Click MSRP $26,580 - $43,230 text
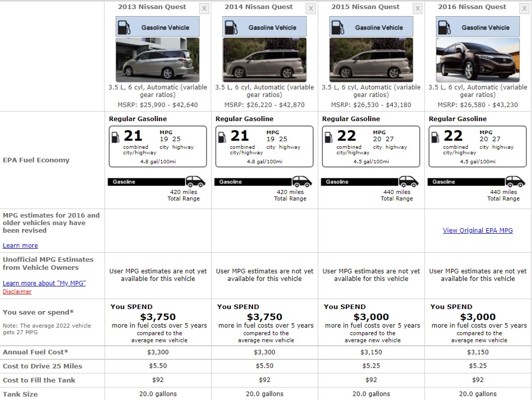Viewport: 532px width, 400px height. (x=478, y=105)
